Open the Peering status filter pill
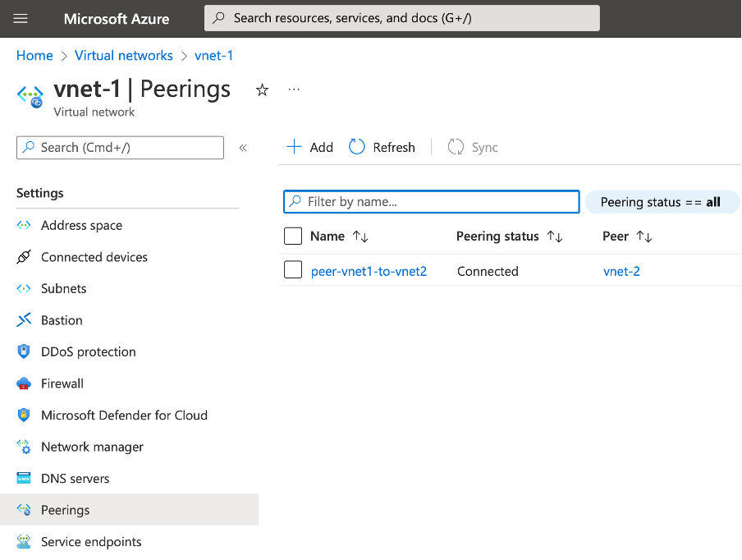742x560 pixels. point(662,202)
